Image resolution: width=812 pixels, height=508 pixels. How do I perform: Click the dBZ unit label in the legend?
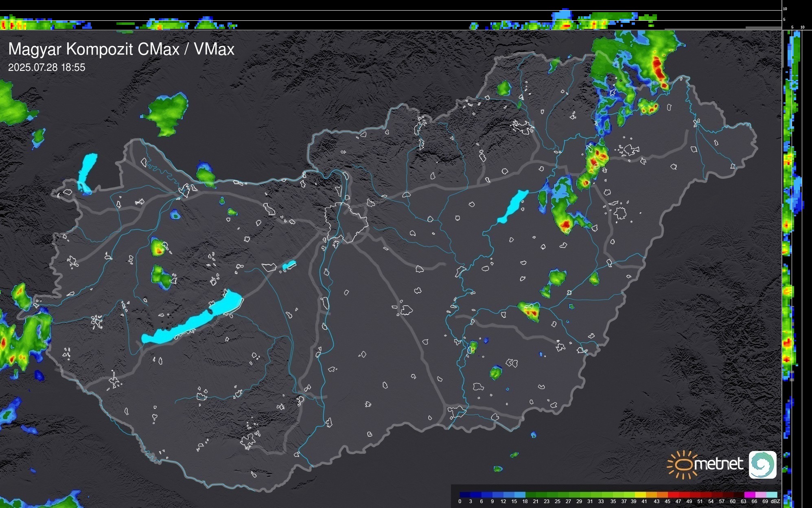(x=775, y=501)
